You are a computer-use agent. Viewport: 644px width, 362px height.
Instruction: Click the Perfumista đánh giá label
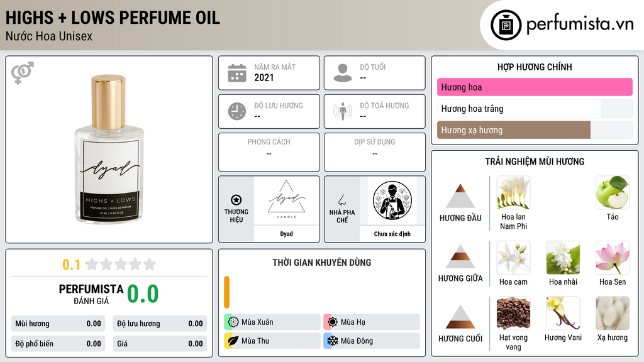[91, 294]
